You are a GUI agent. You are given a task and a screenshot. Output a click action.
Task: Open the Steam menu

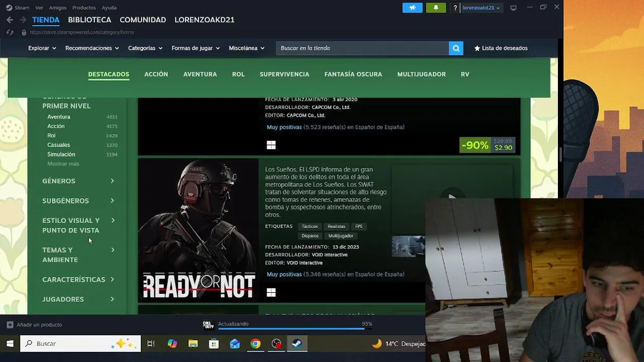click(22, 8)
